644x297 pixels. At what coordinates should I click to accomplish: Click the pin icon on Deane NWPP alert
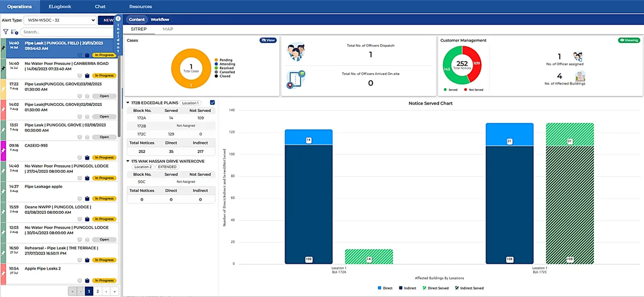tap(3, 212)
